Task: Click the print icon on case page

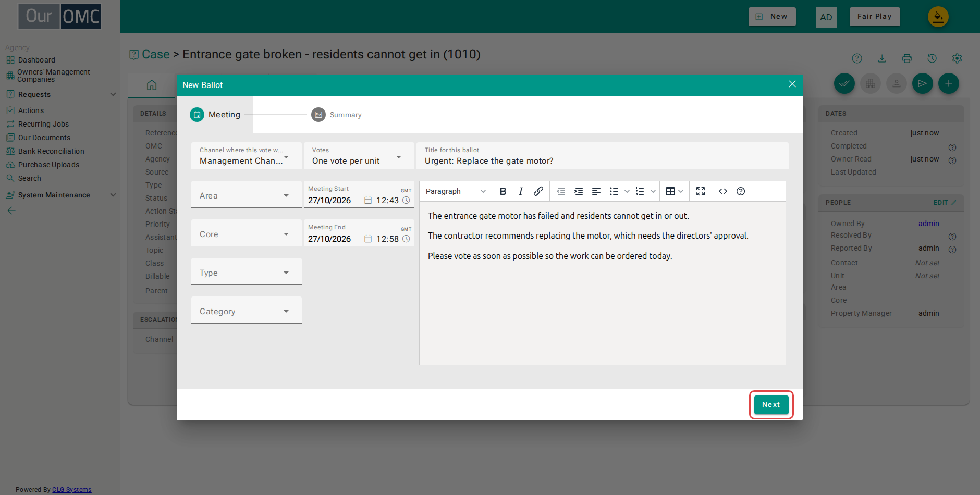Action: click(907, 58)
